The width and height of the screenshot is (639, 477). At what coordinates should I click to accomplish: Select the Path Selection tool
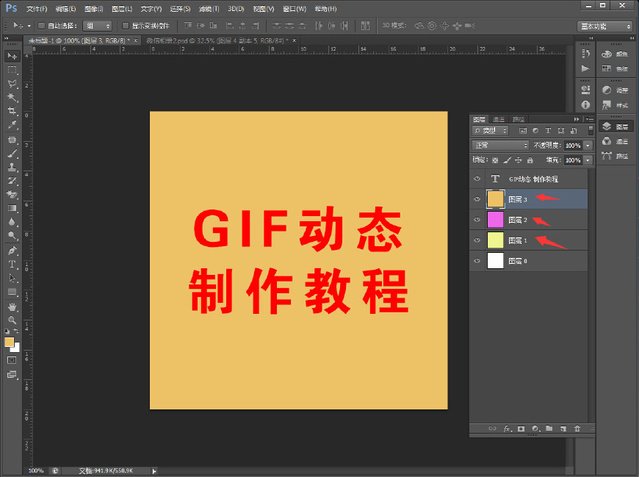(12, 278)
